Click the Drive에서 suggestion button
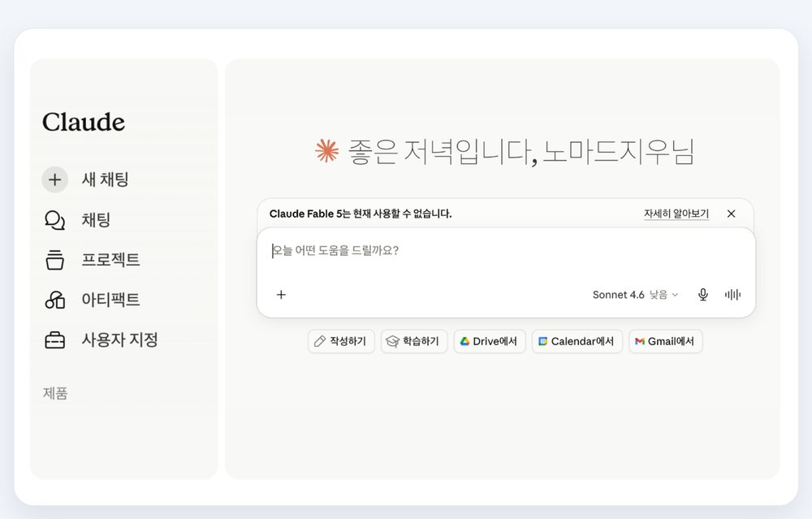812x519 pixels. (x=490, y=341)
